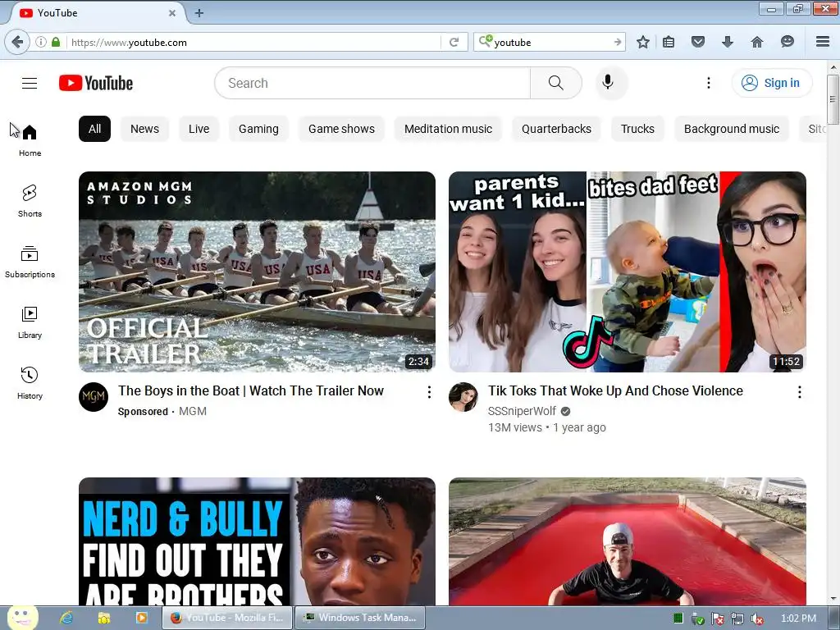Image resolution: width=840 pixels, height=630 pixels.
Task: Open the Firefox hamburger menu
Action: [x=823, y=42]
